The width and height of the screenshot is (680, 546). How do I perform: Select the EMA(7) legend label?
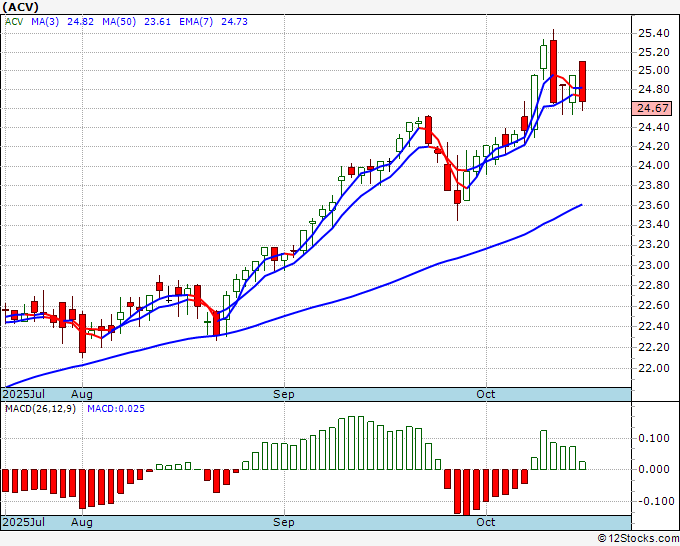(x=196, y=21)
